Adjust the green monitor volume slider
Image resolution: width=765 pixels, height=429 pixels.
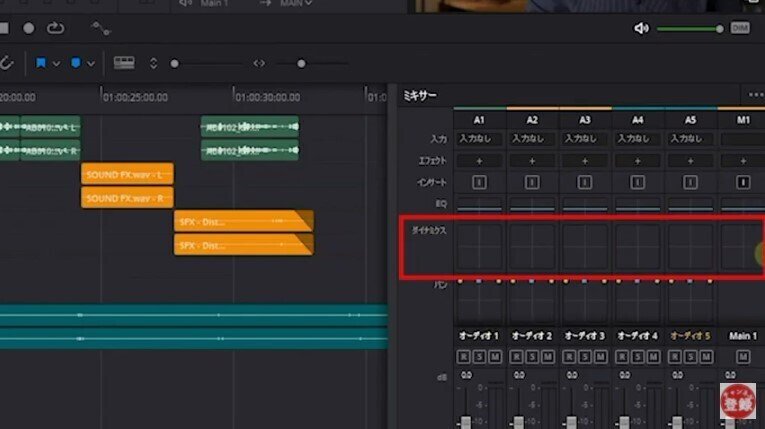click(x=690, y=29)
